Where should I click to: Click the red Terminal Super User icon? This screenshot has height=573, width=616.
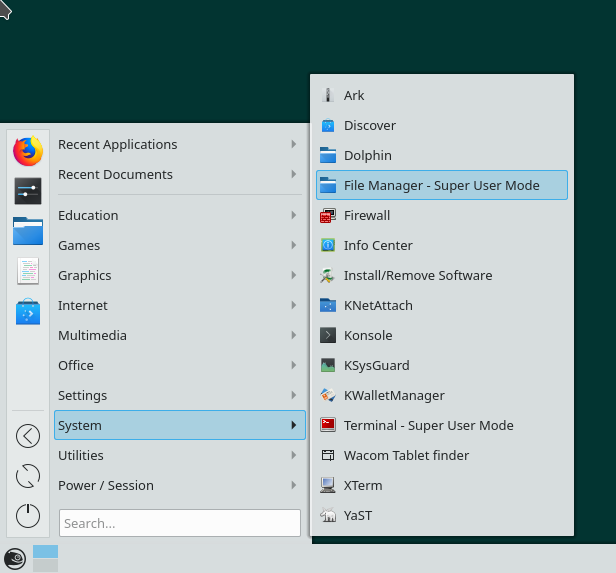(328, 425)
